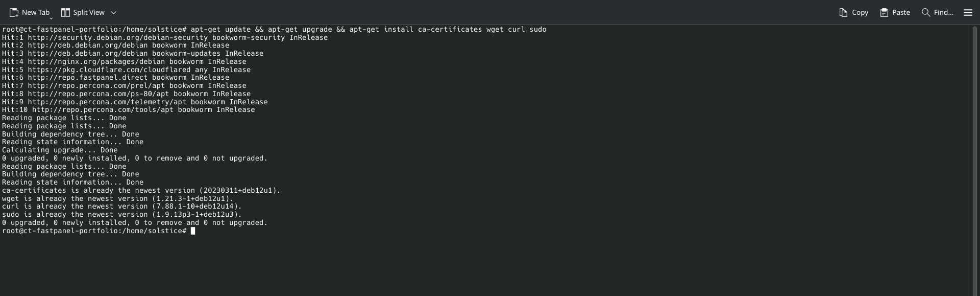Click the New Tab folder-plus icon
Screen dimensions: 980x296
pyautogui.click(x=14, y=12)
